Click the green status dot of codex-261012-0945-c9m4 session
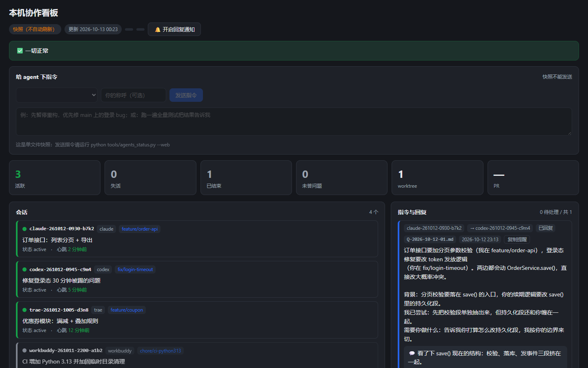This screenshot has width=588, height=368. tap(24, 269)
